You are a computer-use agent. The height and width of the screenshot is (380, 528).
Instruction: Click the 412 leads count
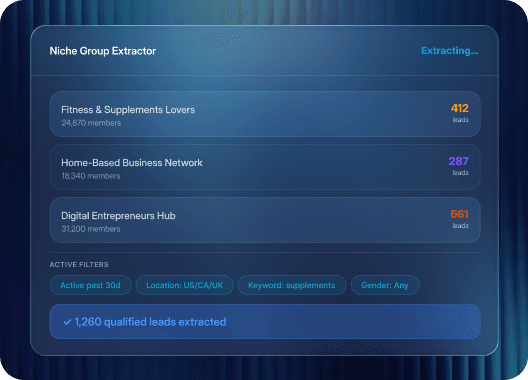point(460,108)
